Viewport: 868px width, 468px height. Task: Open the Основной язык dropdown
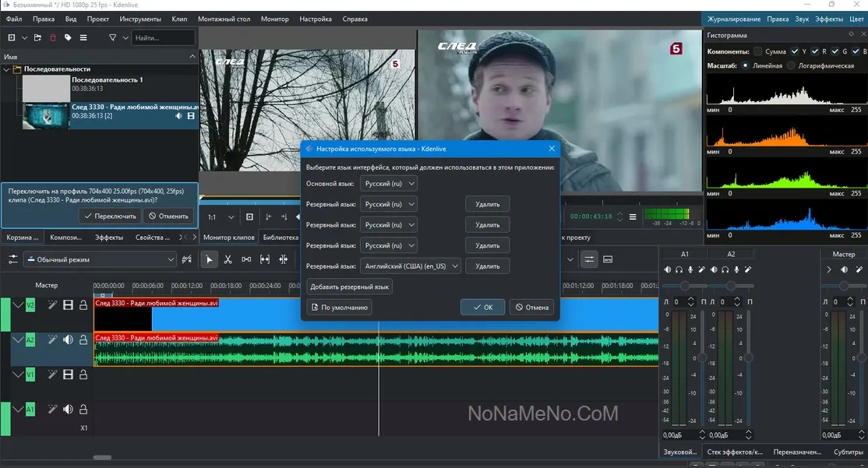tap(389, 183)
